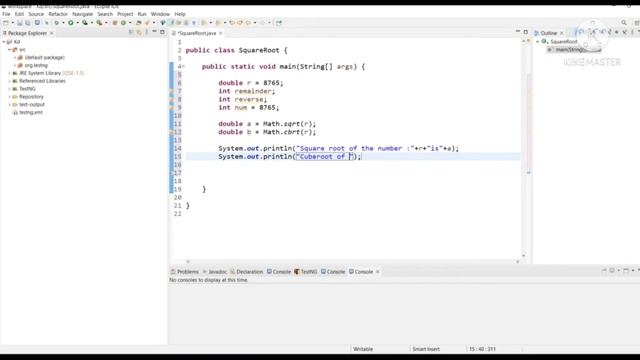The width and height of the screenshot is (640, 360).
Task: Expand the Referenced Libraries node
Action: tap(9, 81)
